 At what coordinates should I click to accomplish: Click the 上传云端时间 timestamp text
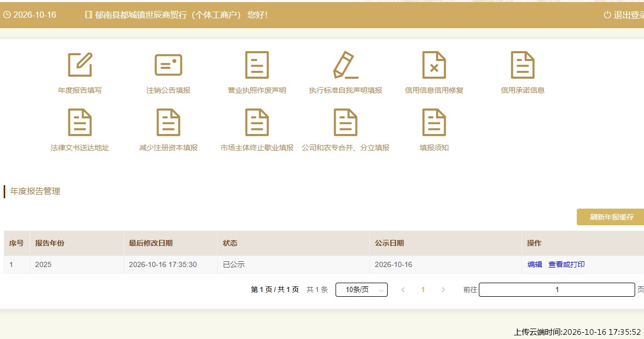(x=577, y=332)
